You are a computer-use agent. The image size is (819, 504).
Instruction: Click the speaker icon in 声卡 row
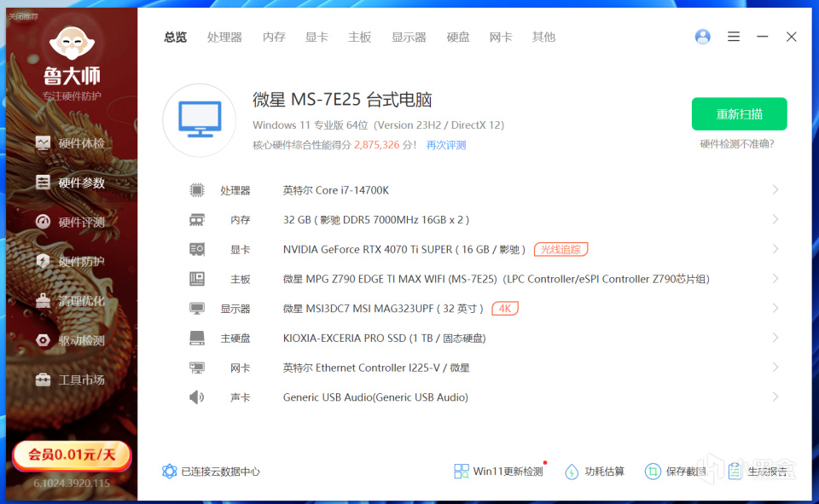click(197, 397)
